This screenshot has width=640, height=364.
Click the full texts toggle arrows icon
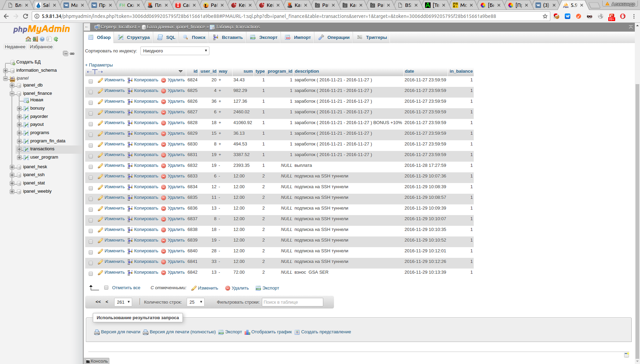click(95, 72)
